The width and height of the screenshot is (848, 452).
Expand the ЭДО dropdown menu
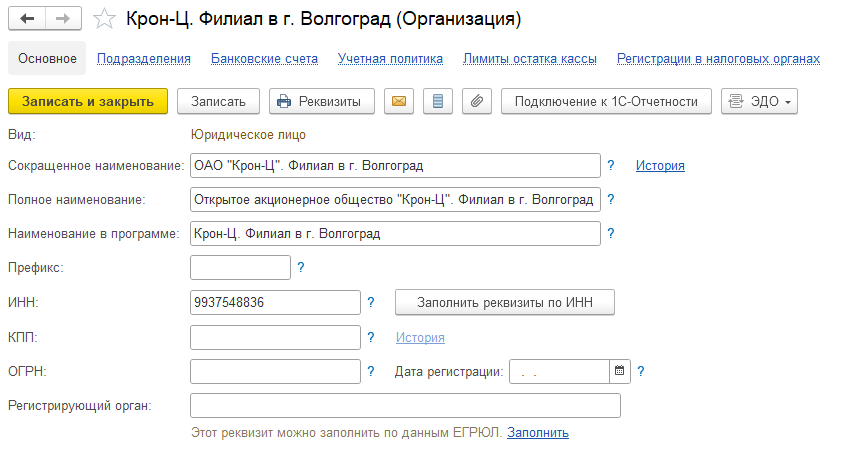tap(759, 101)
